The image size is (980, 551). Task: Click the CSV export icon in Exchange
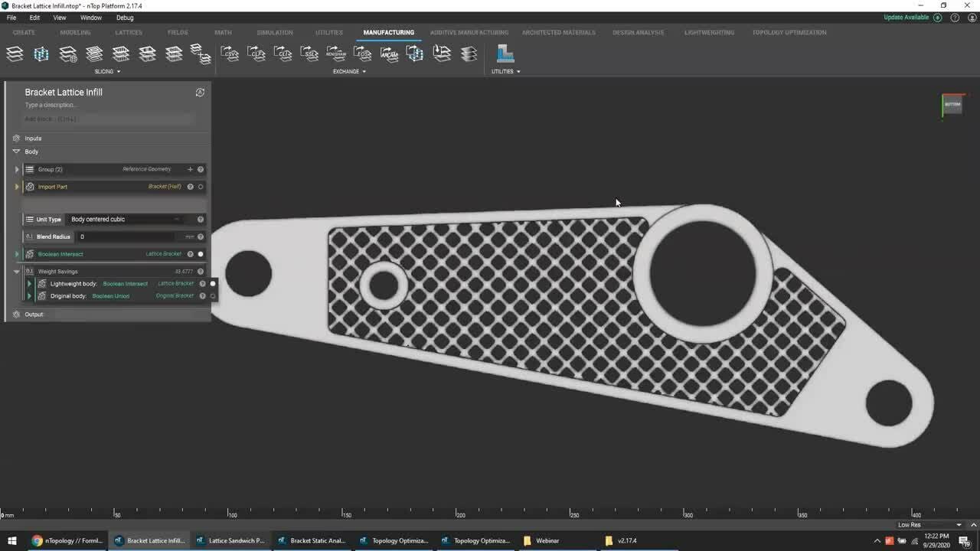pyautogui.click(x=230, y=54)
